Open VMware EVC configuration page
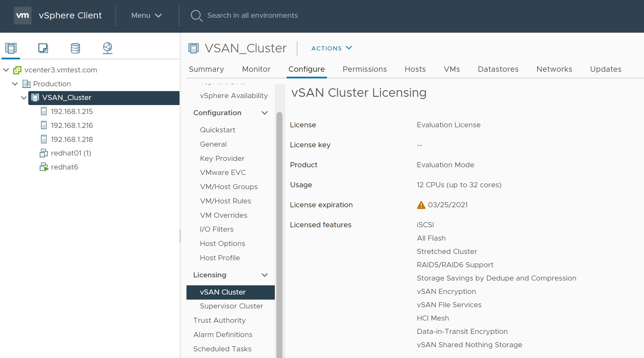 coord(223,172)
